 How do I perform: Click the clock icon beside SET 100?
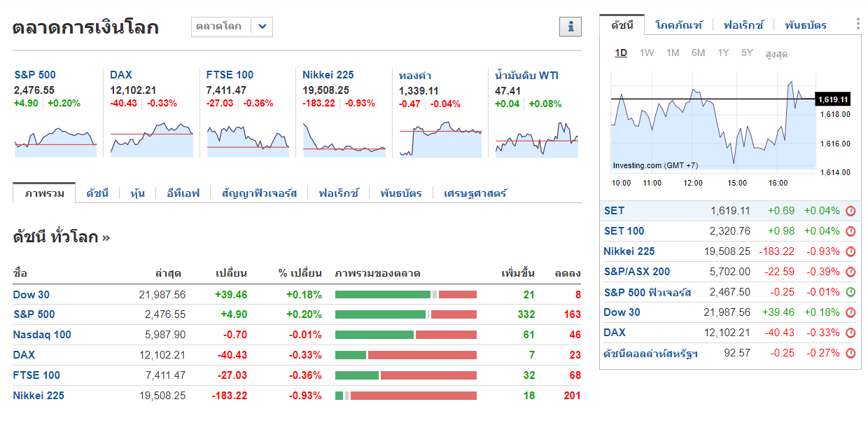(x=850, y=231)
